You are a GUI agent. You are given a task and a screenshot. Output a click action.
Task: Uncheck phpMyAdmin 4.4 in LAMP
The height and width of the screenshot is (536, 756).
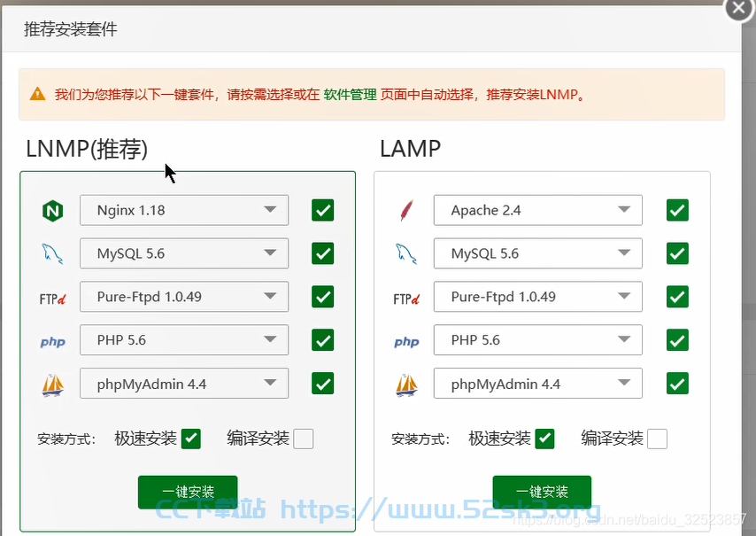pos(677,384)
